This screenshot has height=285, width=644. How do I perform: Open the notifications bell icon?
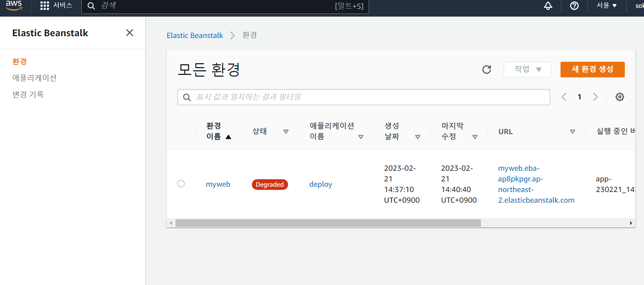[x=548, y=6]
